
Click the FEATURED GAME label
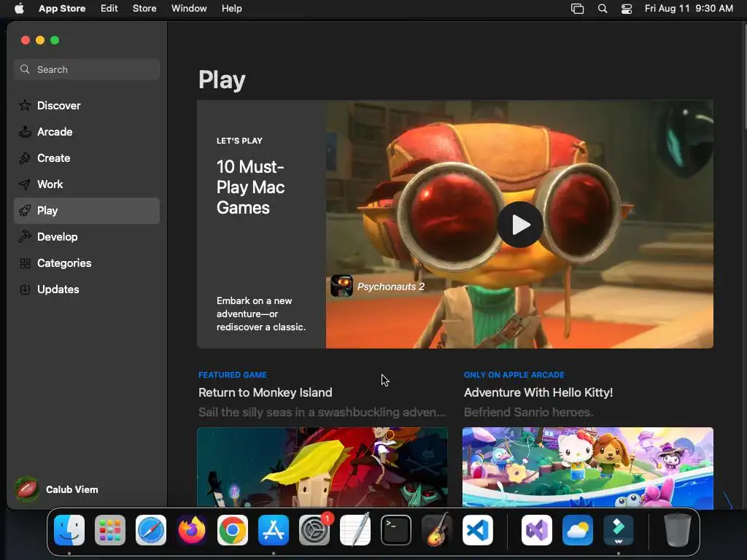233,375
